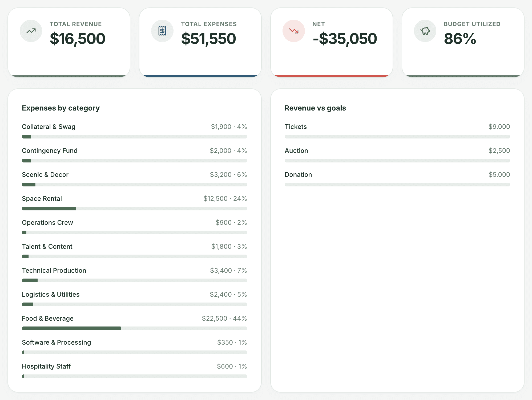The width and height of the screenshot is (532, 400).
Task: Click the TOTAL EXPENSES card label
Action: (209, 24)
